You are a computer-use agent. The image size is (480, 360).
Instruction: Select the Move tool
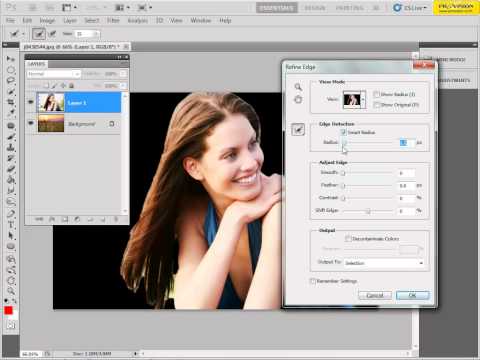coord(11,59)
